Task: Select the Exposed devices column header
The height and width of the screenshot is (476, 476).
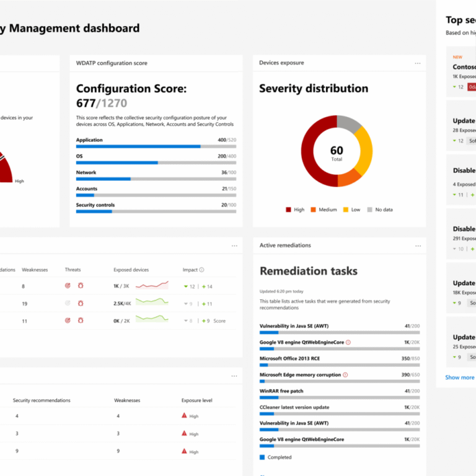Action: click(131, 270)
